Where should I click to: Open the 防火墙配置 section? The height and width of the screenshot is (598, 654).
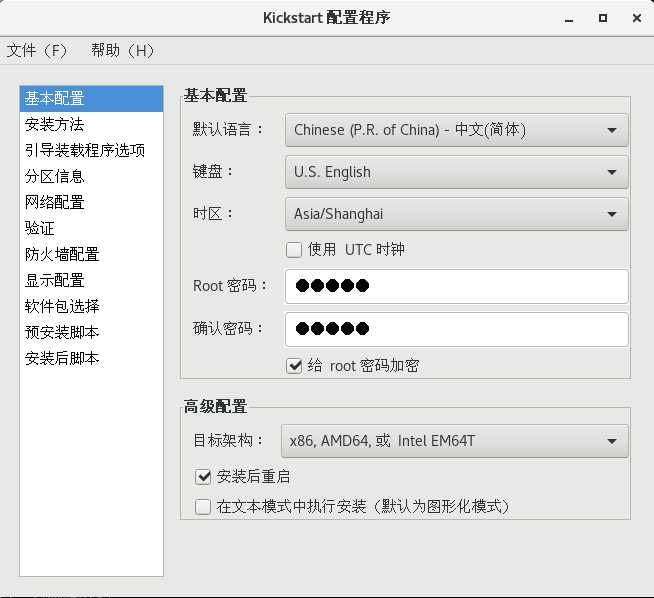coord(91,254)
